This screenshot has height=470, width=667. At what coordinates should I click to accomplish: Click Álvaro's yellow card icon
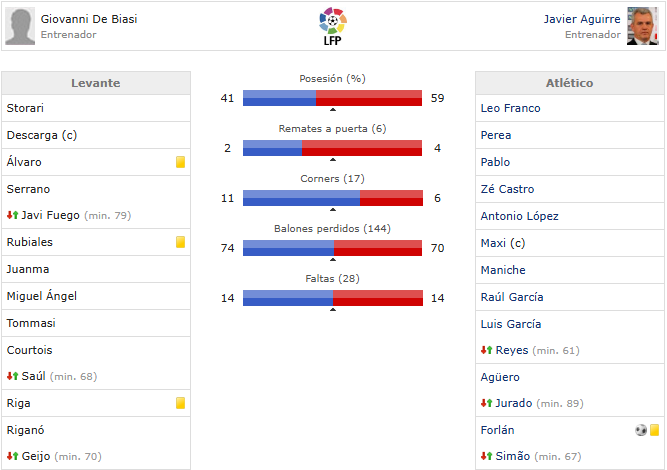181,161
